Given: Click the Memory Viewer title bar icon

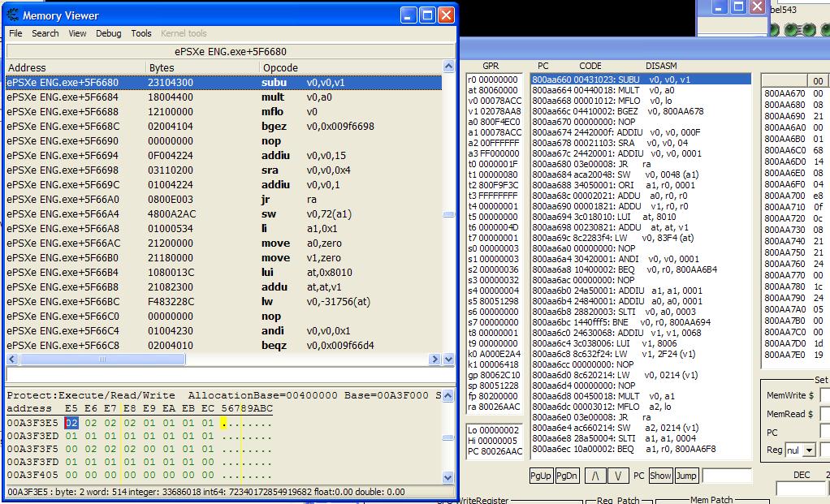Looking at the screenshot, I should (13, 15).
